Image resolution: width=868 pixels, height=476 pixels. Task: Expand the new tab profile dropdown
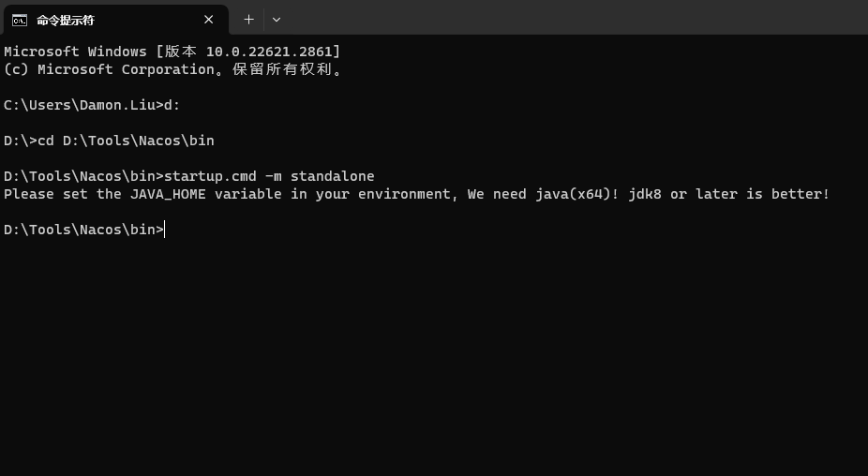click(x=276, y=19)
